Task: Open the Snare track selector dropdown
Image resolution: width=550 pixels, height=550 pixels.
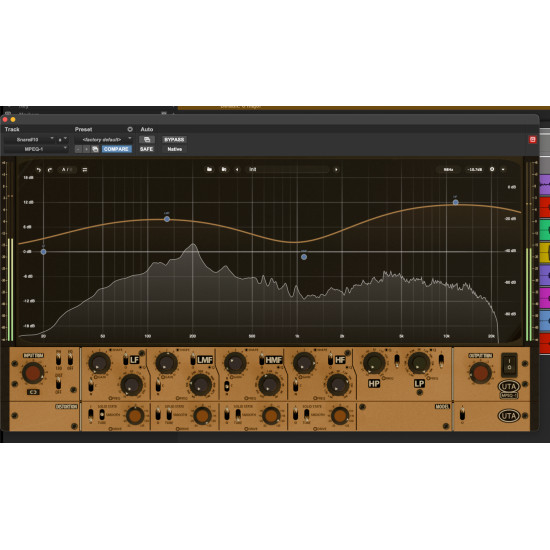Action: point(29,139)
